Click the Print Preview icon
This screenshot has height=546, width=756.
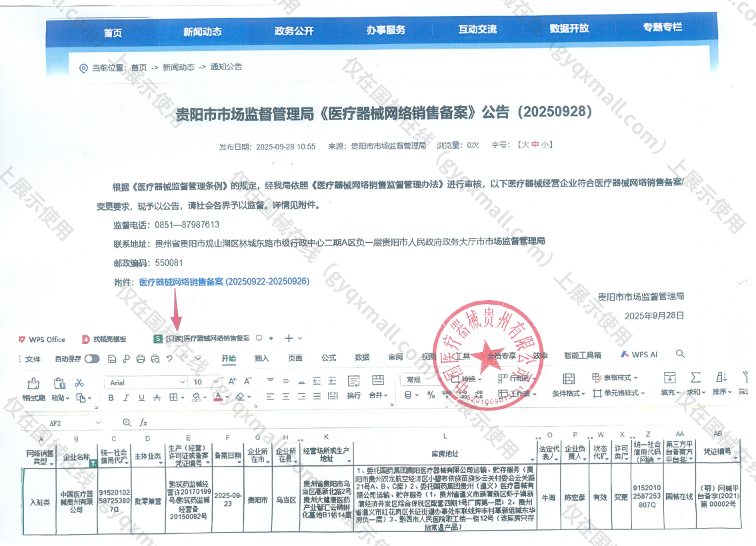pos(155,359)
